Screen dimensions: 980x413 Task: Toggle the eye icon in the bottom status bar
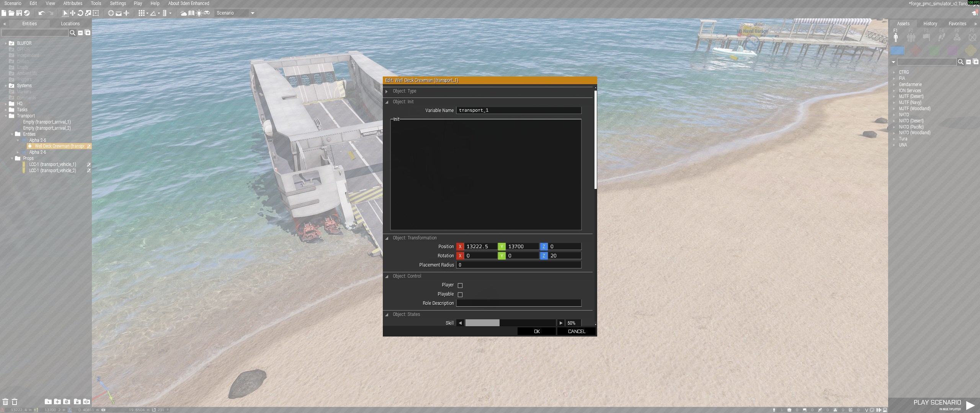pyautogui.click(x=103, y=410)
